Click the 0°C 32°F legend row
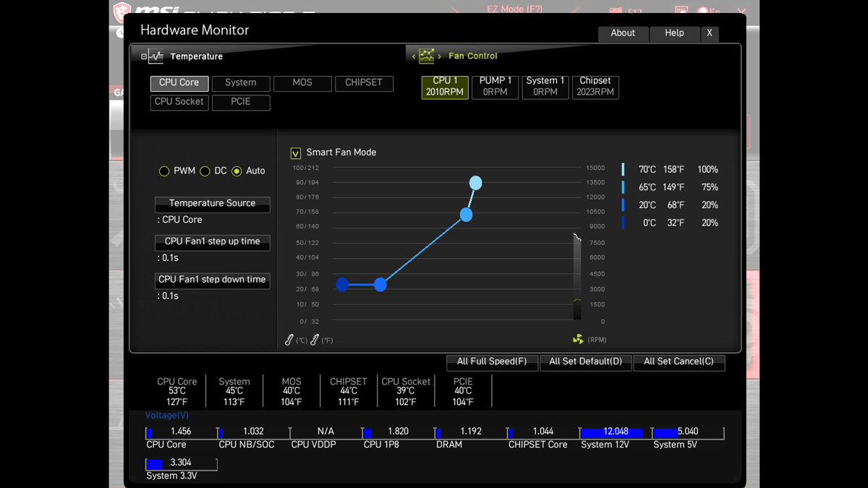The image size is (868, 488). tap(670, 223)
